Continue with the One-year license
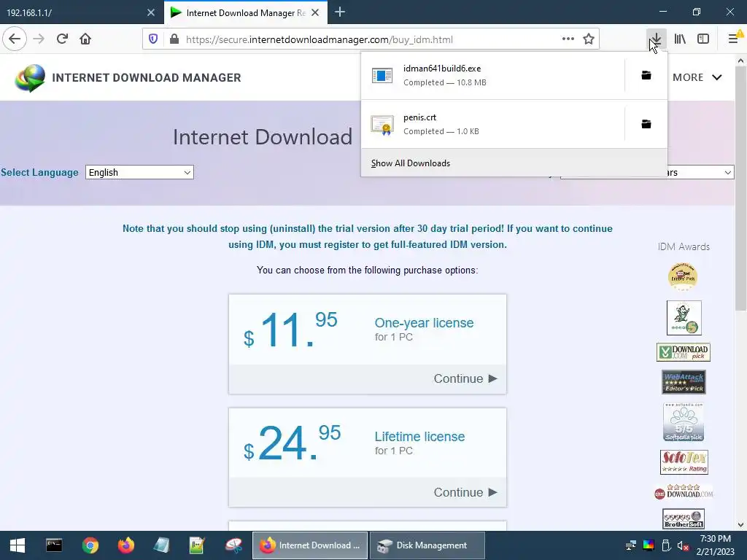747x560 pixels. [465, 378]
